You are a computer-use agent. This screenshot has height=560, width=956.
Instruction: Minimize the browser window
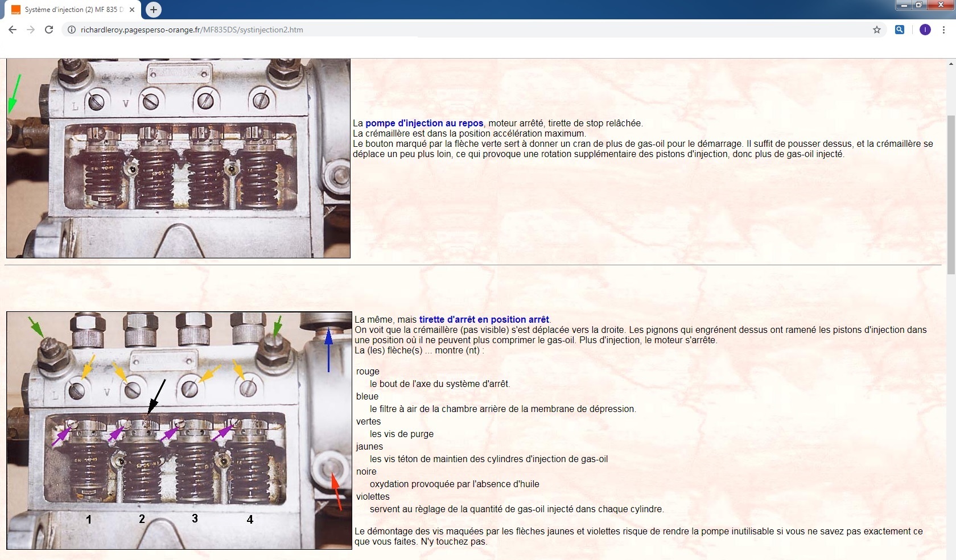click(x=904, y=5)
